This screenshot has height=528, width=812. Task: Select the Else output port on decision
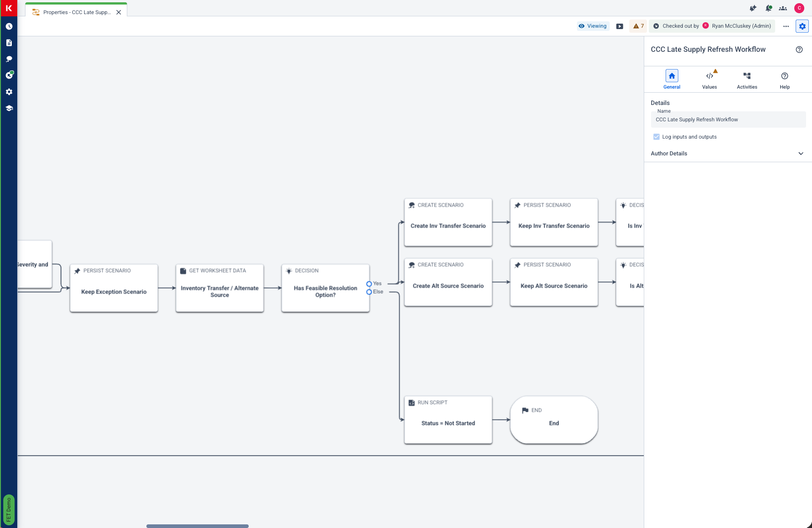(369, 292)
